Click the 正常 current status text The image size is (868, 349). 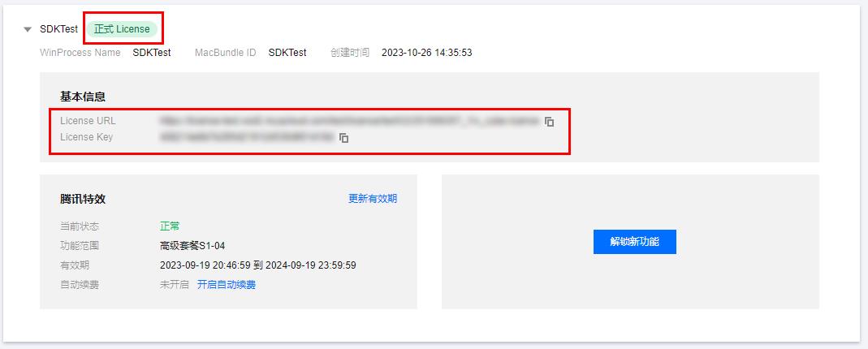coord(170,226)
